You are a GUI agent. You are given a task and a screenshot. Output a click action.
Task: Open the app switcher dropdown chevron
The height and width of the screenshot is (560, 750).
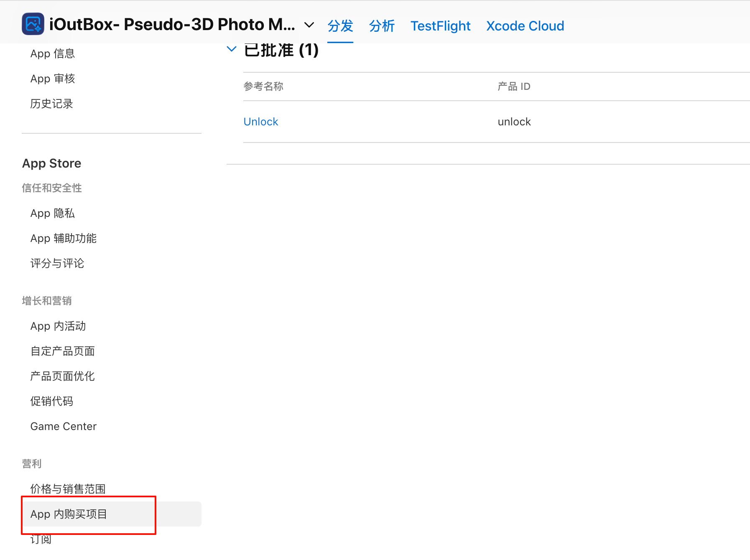(309, 25)
